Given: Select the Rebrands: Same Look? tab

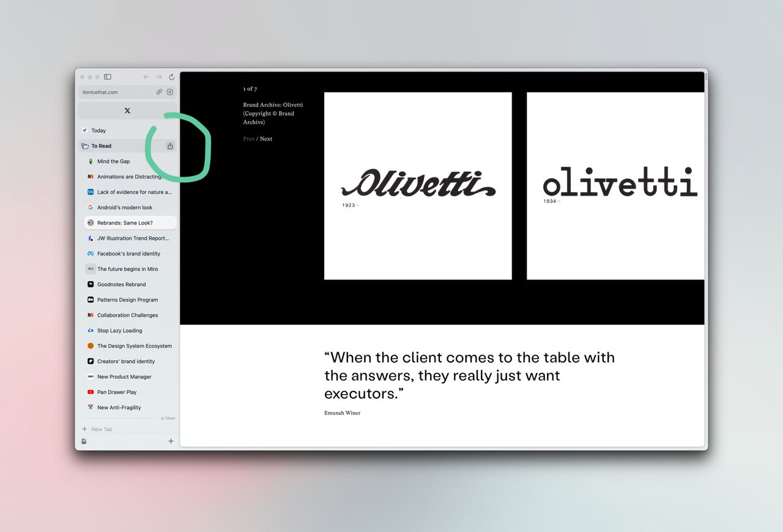Looking at the screenshot, I should pos(130,223).
